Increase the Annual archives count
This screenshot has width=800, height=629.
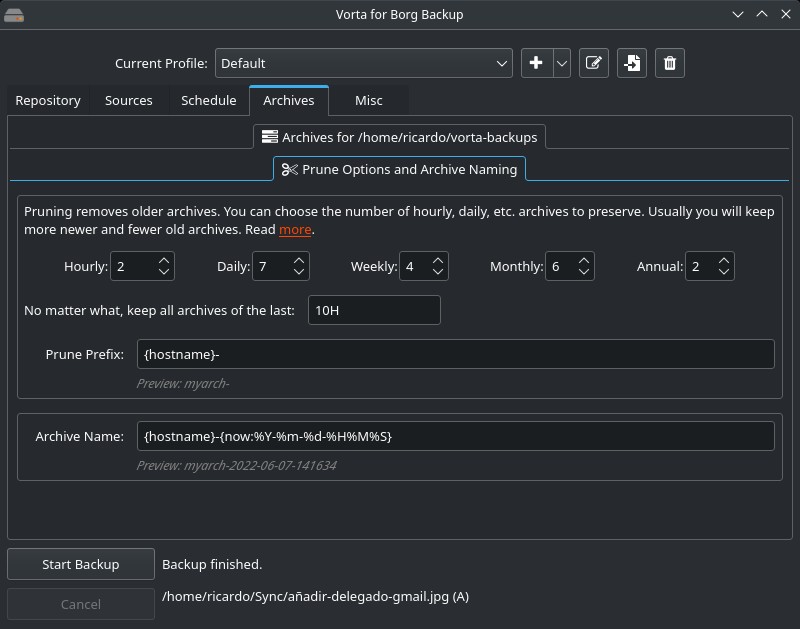(724, 260)
